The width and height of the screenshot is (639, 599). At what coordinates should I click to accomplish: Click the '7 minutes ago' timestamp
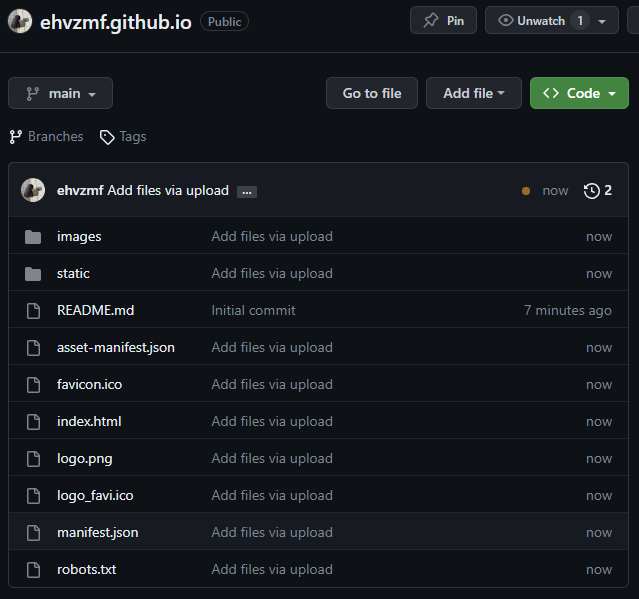click(568, 311)
